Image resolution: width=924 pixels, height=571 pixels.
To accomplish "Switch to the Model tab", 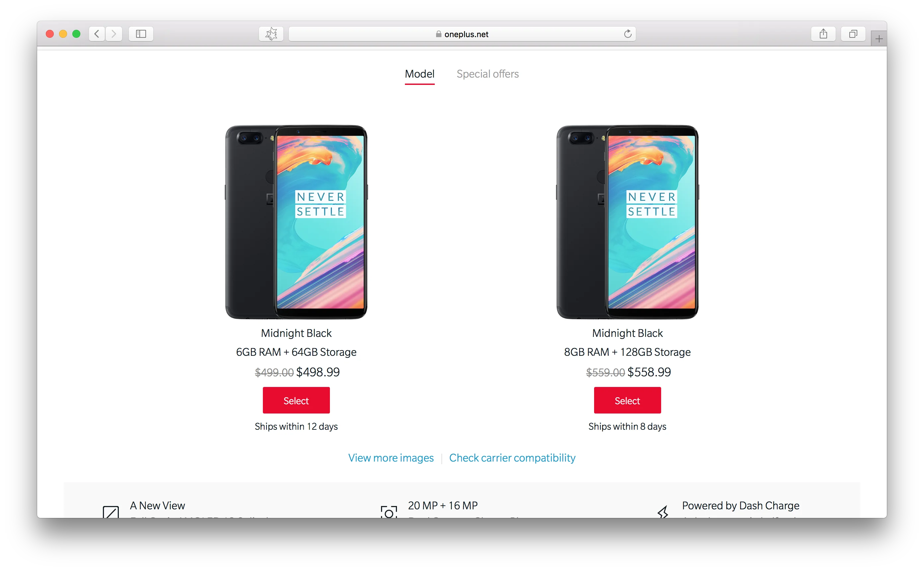I will 419,73.
